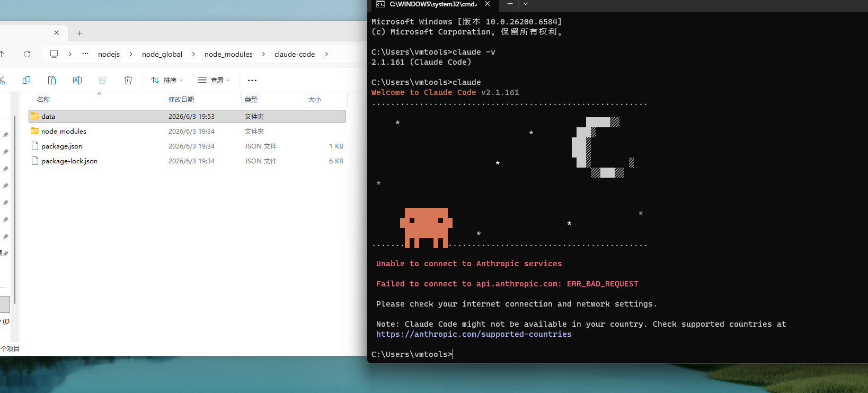Click the Delete trash can icon

coord(128,80)
